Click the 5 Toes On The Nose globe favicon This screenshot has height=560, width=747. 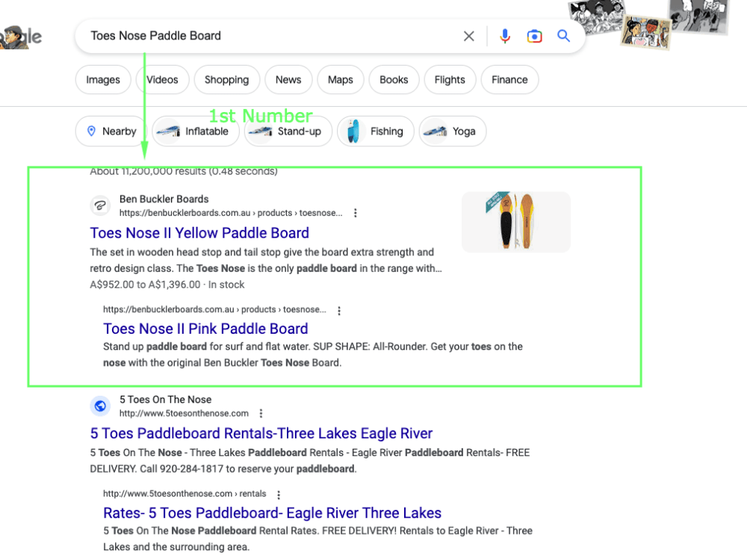point(100,405)
